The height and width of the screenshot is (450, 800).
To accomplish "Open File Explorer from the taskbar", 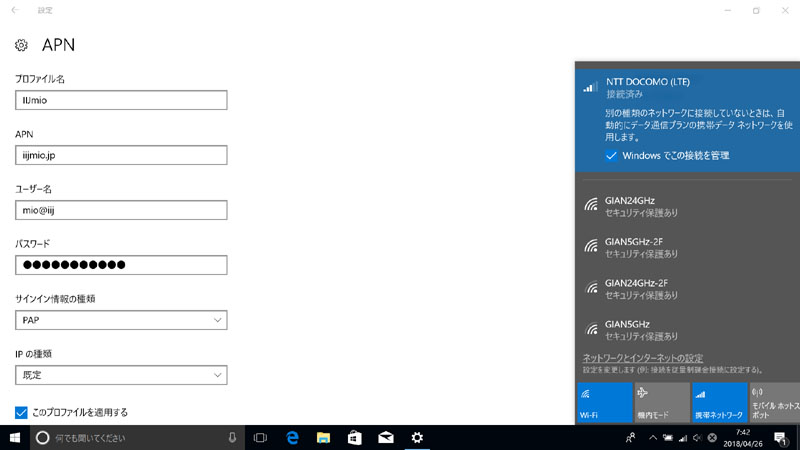I will 323,438.
